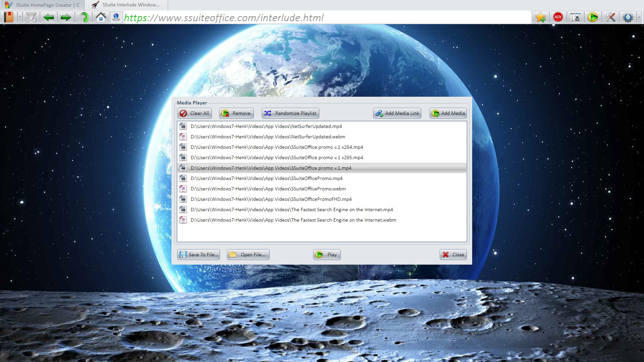Open tools hammer and screwdriver icon
Image resolution: width=644 pixels, height=362 pixels.
[x=610, y=17]
